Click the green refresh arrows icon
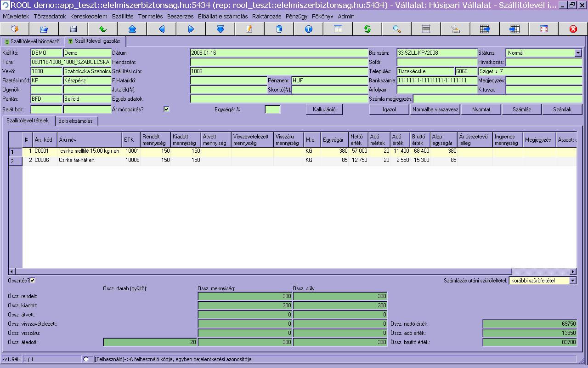Screen dimensions: 588x368 (367, 29)
